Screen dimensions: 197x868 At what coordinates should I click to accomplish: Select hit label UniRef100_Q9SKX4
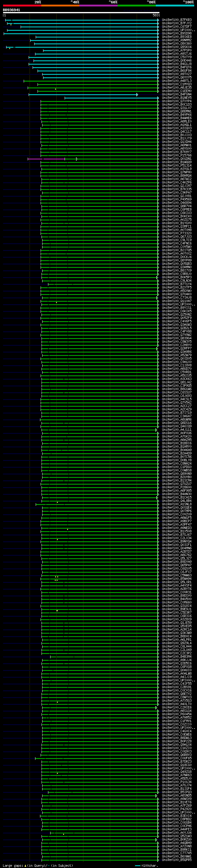[x=177, y=47]
